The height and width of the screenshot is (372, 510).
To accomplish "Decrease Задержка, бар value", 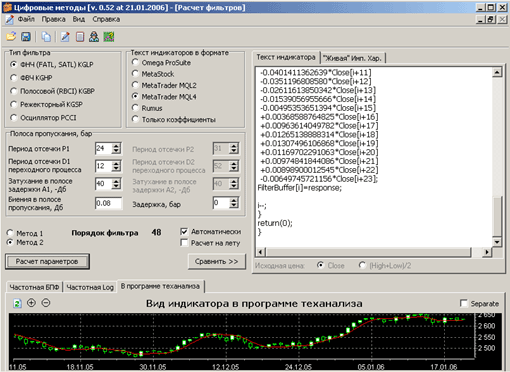I will point(234,205).
